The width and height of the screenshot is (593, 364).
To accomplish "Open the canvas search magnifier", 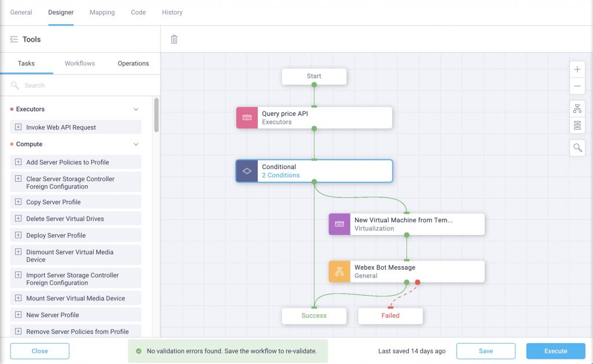I will [x=577, y=148].
